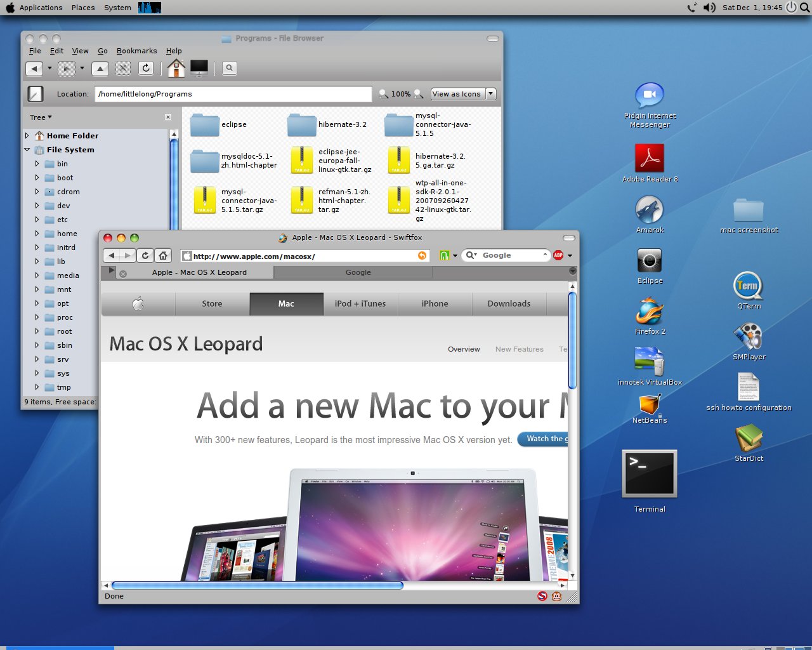The image size is (812, 650).
Task: Open Computer icon in File Browser toolbar
Action: (199, 68)
